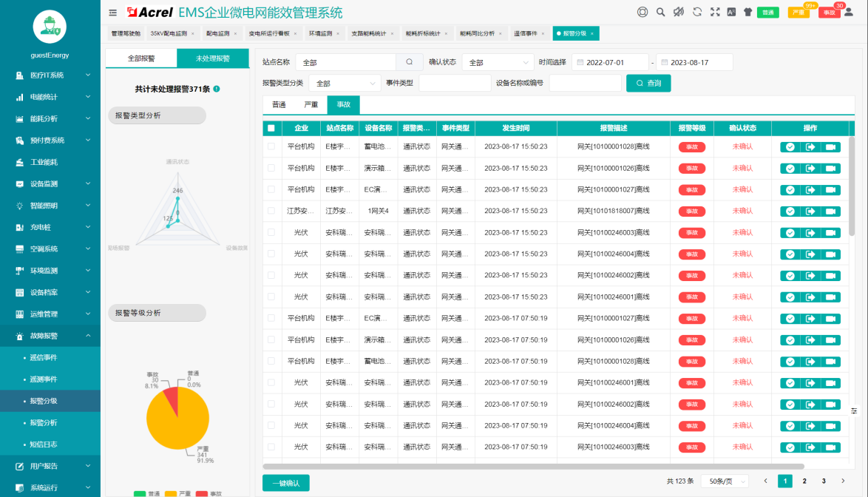Select checkbox for the 江苏安 alarm row
868x497 pixels.
[271, 212]
